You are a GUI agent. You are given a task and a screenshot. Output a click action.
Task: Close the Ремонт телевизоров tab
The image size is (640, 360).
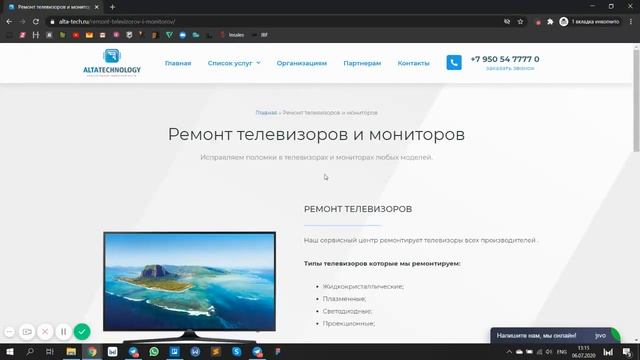point(97,7)
